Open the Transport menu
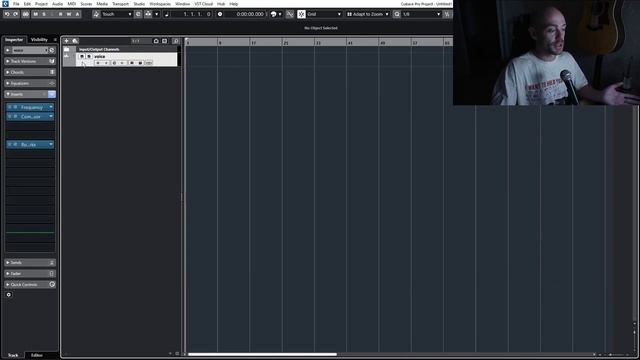 (120, 4)
